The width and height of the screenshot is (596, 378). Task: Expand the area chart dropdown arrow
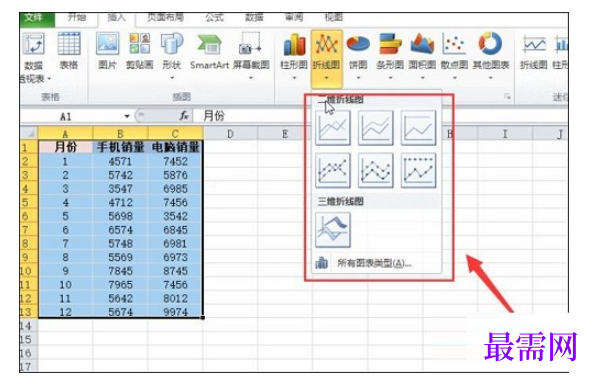pyautogui.click(x=422, y=78)
